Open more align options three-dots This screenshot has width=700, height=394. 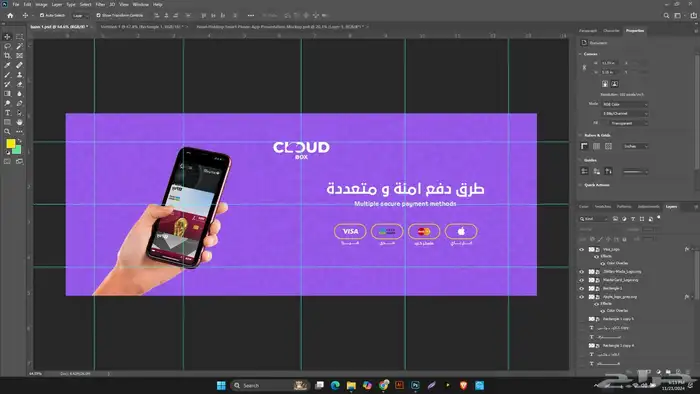pos(251,15)
